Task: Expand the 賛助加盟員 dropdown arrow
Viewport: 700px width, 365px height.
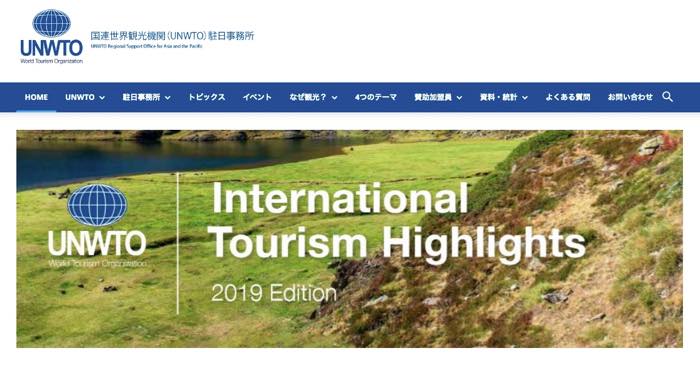Action: click(x=459, y=98)
